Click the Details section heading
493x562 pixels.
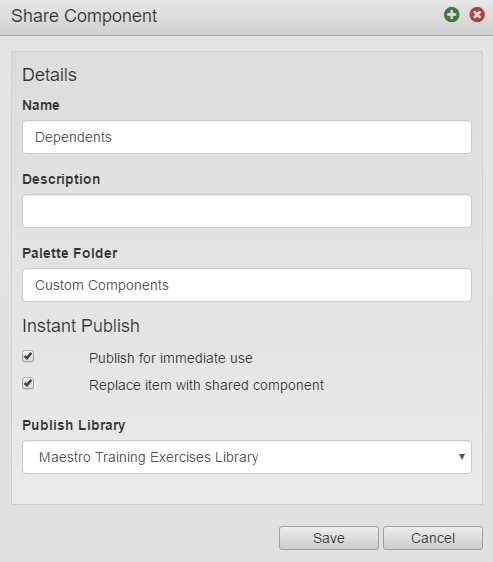(49, 75)
